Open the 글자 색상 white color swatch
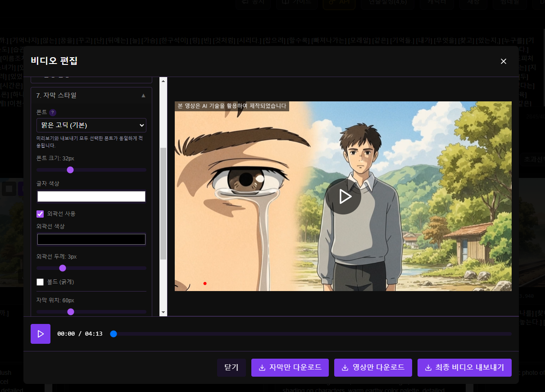This screenshot has width=545, height=392. (91, 196)
